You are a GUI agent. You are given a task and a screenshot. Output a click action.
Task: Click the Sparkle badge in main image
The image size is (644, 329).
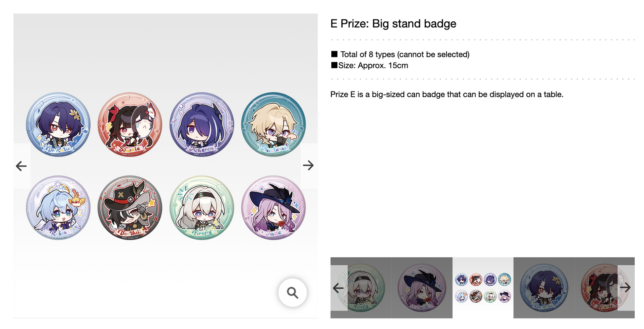[x=130, y=124]
